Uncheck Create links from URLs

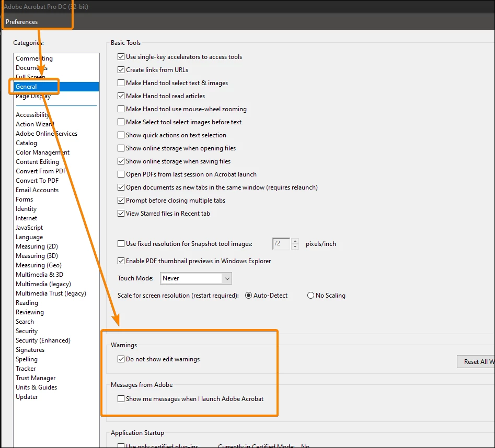point(121,69)
